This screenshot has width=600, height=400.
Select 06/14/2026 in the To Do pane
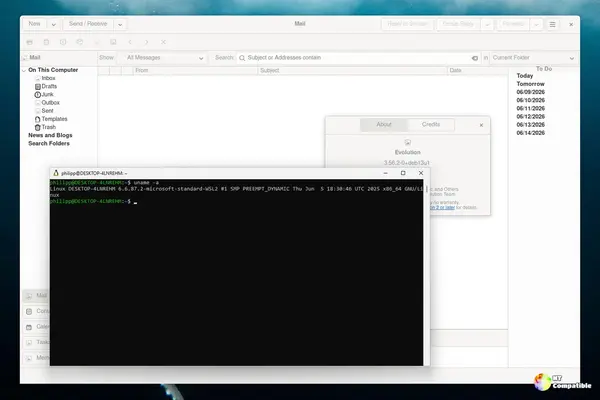[530, 133]
